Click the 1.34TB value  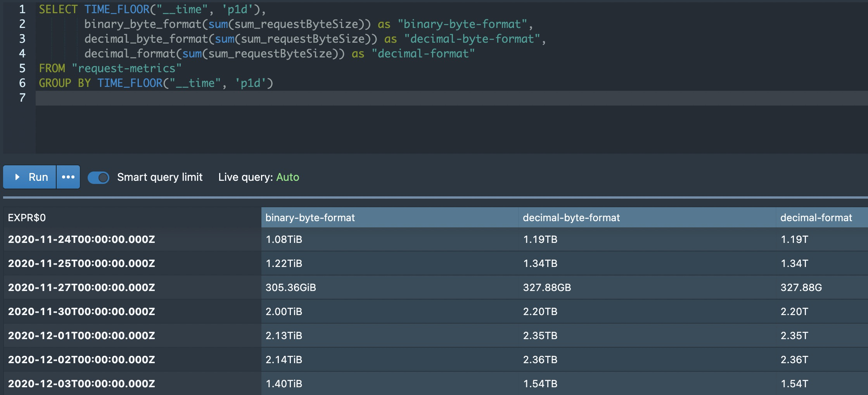pyautogui.click(x=540, y=263)
